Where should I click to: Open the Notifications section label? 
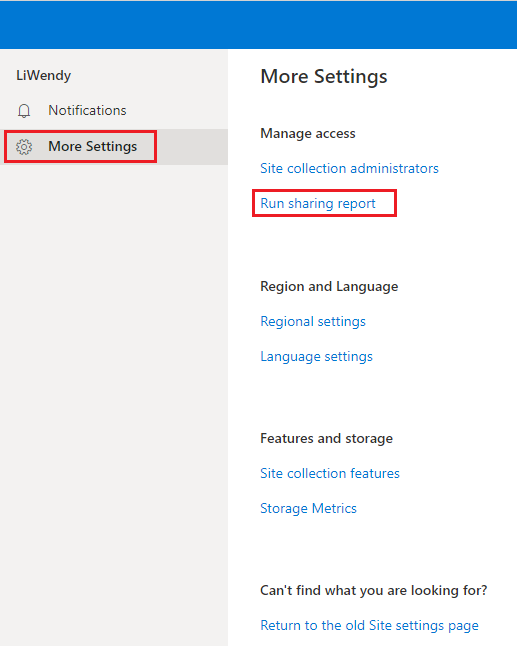click(x=87, y=110)
